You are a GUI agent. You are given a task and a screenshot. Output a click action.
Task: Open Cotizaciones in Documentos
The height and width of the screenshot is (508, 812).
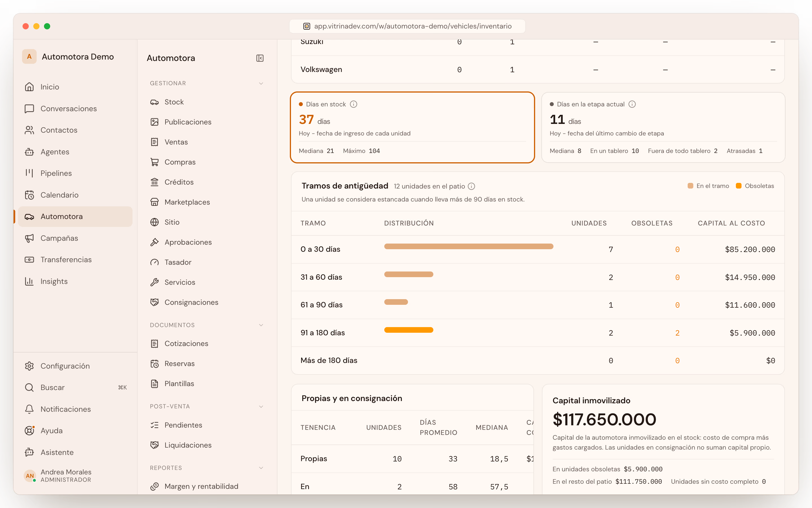[x=207, y=343]
